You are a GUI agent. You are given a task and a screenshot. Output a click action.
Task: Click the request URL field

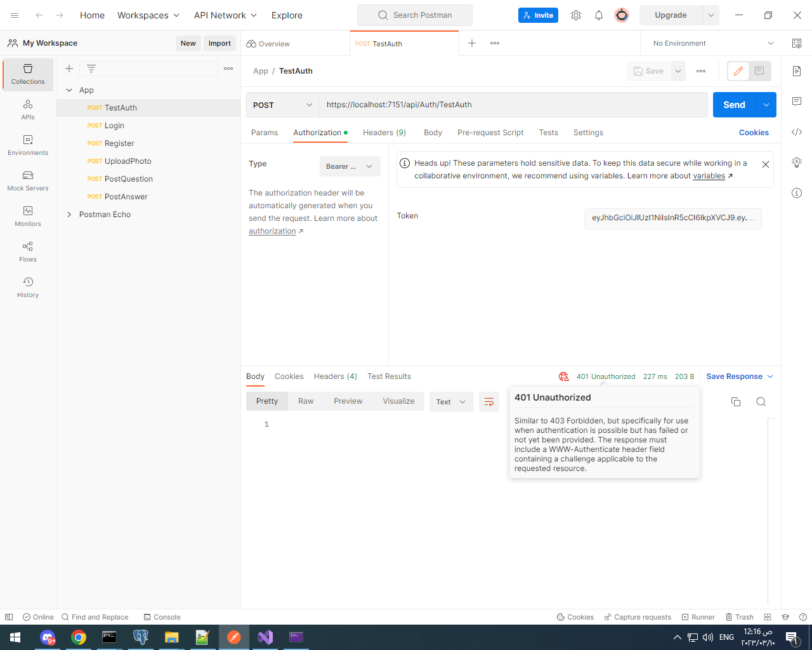tap(513, 105)
